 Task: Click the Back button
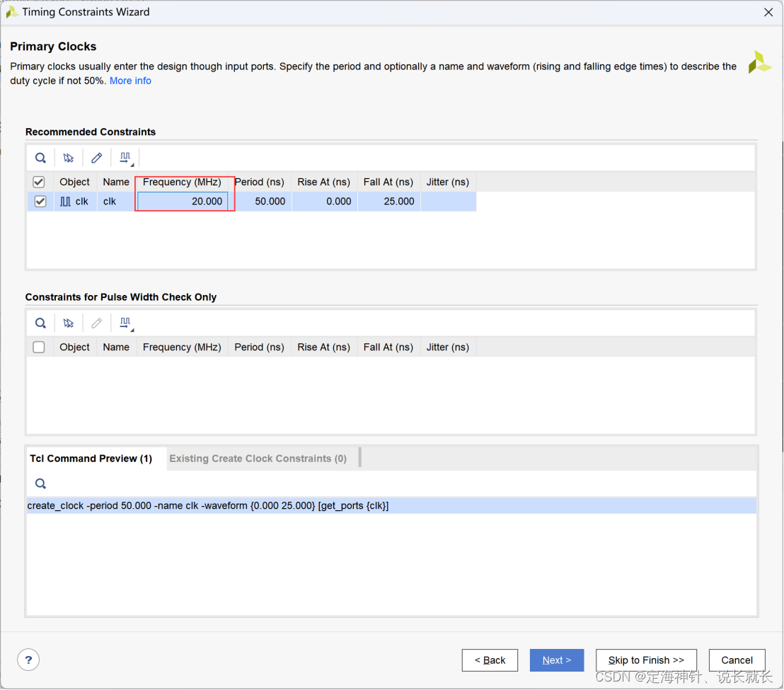(490, 660)
